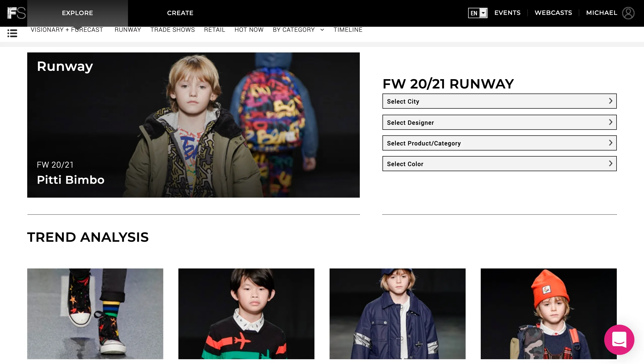Click Michael's user profile avatar icon
The width and height of the screenshot is (644, 364).
(x=628, y=13)
